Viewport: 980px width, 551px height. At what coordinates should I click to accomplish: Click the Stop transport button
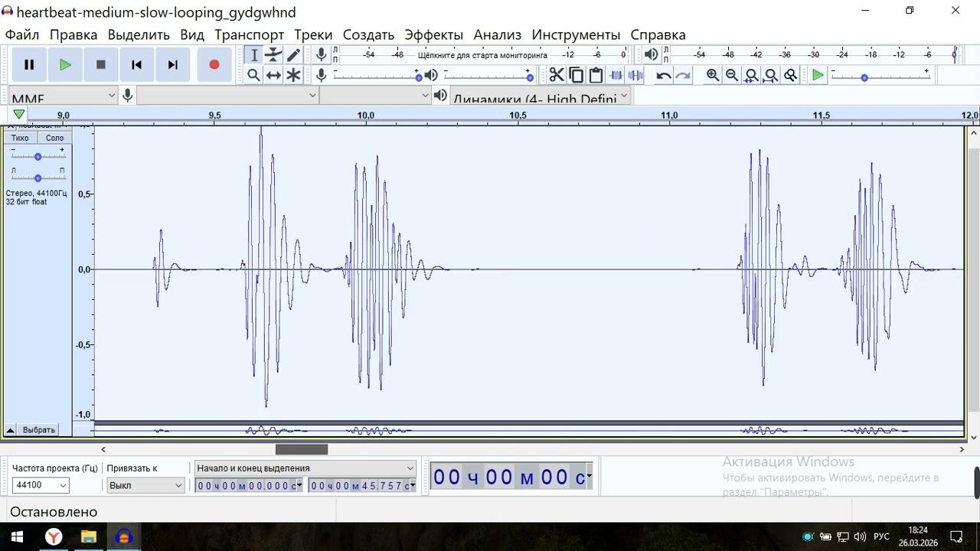pyautogui.click(x=101, y=65)
